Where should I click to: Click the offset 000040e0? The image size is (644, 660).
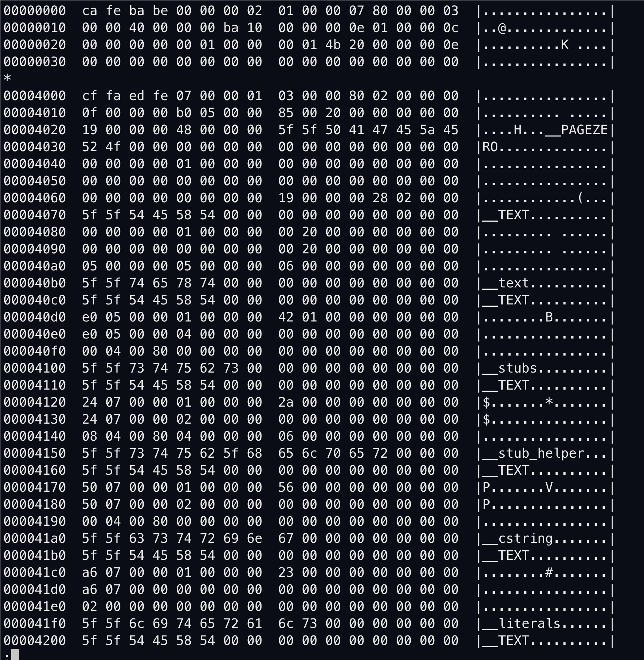tap(35, 334)
